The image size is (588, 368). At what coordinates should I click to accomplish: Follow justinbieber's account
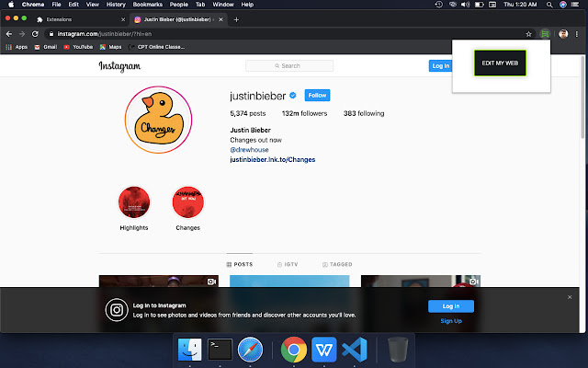click(x=317, y=96)
